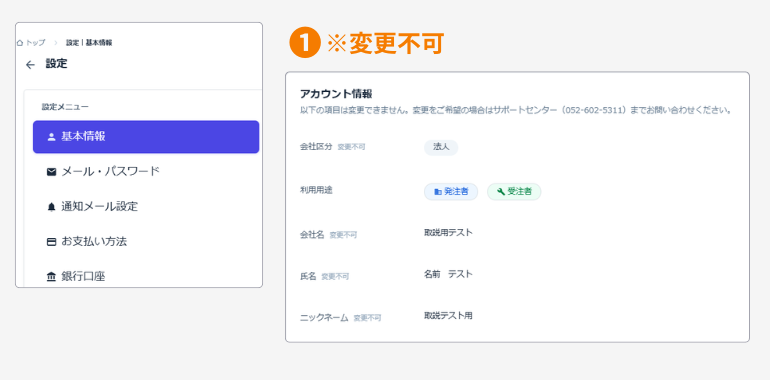770x380 pixels.
Task: Click トップ breadcrumb link
Action: point(35,43)
